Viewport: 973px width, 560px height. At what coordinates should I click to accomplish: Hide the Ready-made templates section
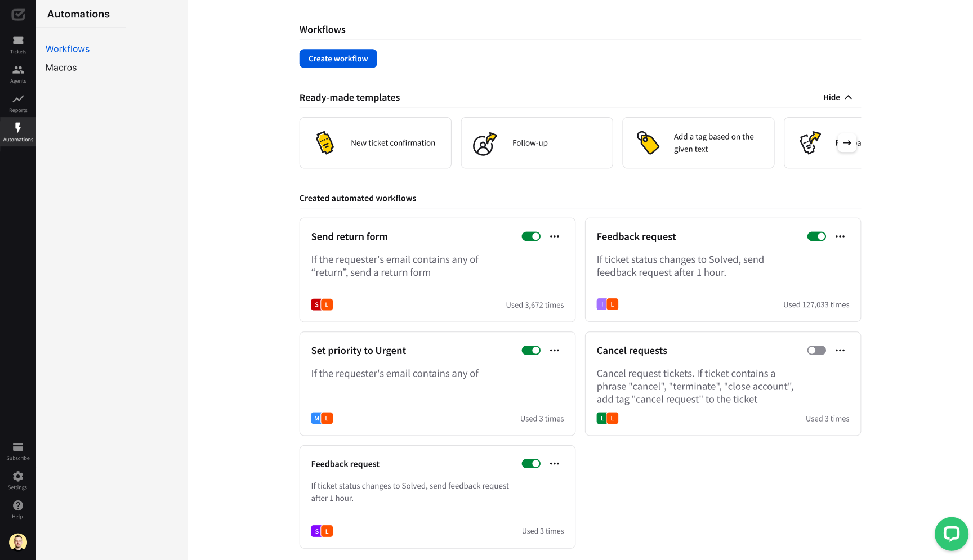(x=837, y=97)
